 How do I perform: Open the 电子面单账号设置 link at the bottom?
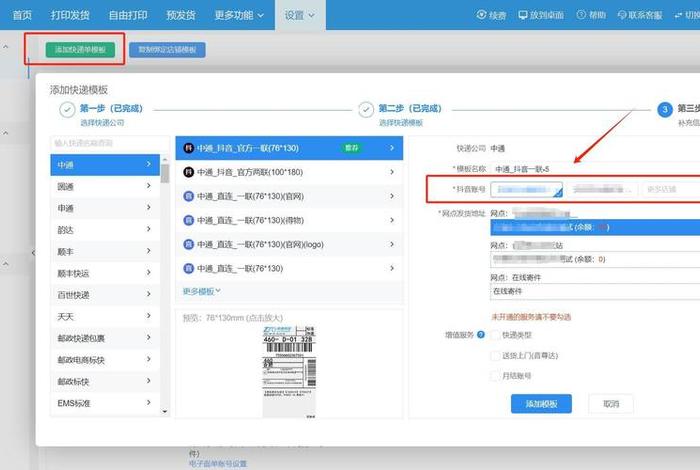click(218, 464)
